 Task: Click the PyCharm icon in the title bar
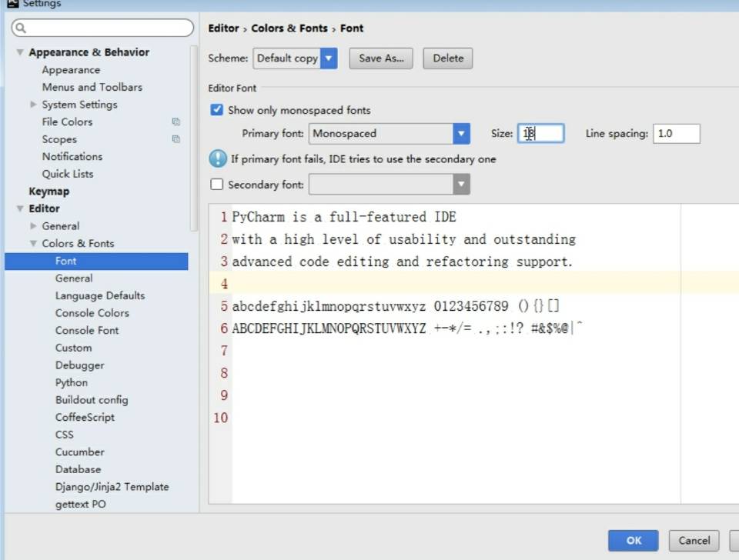(x=13, y=4)
